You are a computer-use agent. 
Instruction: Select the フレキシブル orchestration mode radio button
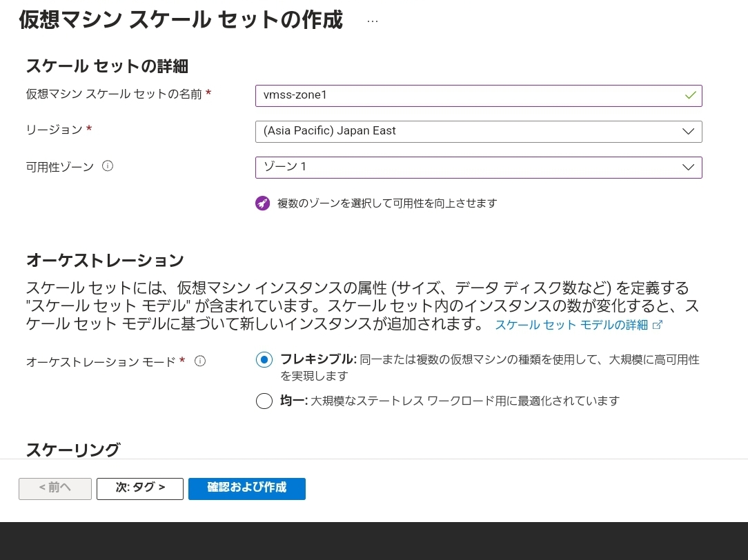click(264, 359)
